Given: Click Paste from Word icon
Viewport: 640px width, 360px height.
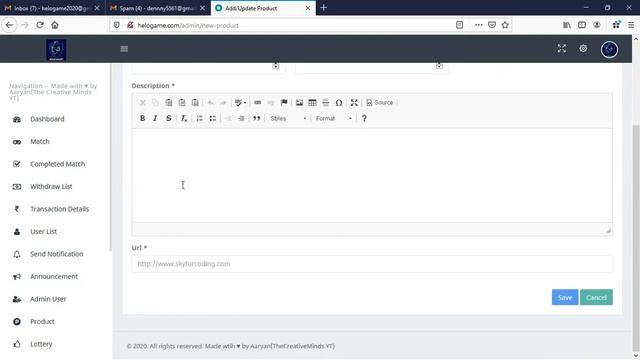Looking at the screenshot, I should pos(195,103).
